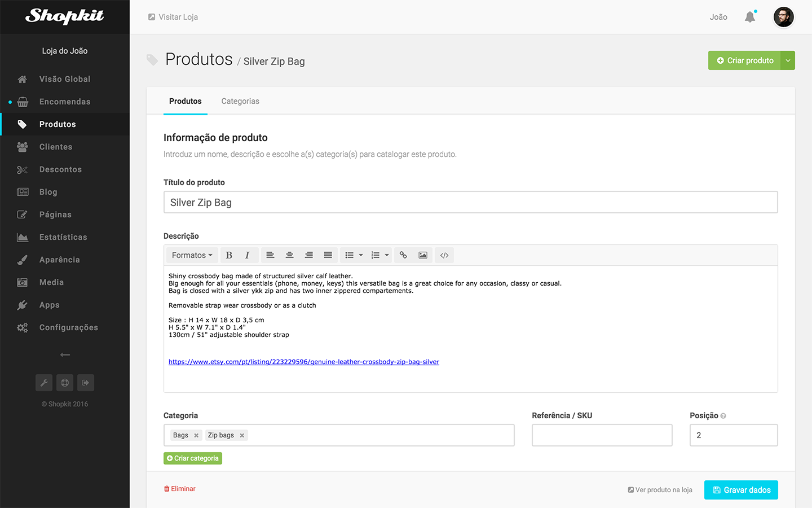Insert a hyperlink in the description
This screenshot has width=812, height=508.
pos(403,255)
